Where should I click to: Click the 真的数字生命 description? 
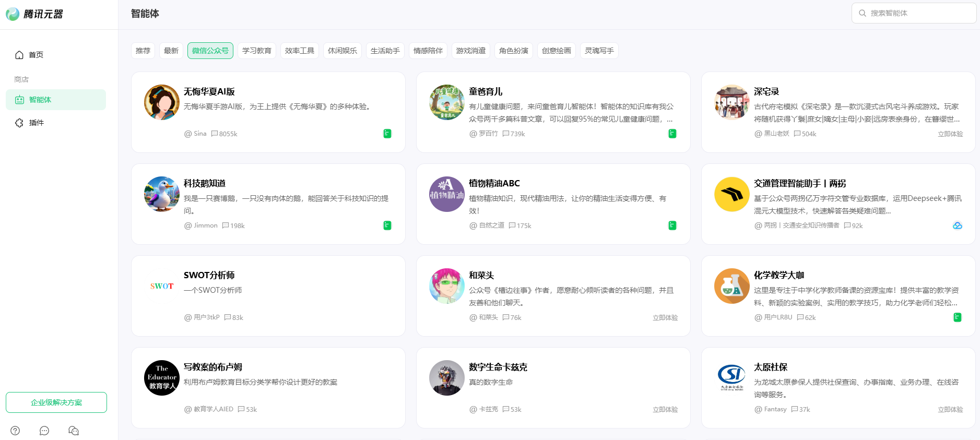tap(491, 382)
